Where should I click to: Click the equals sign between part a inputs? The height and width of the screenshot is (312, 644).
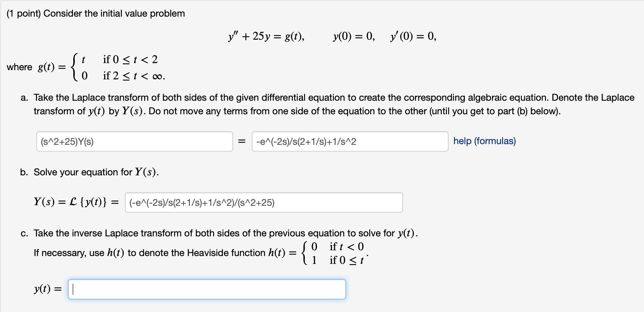tap(242, 141)
